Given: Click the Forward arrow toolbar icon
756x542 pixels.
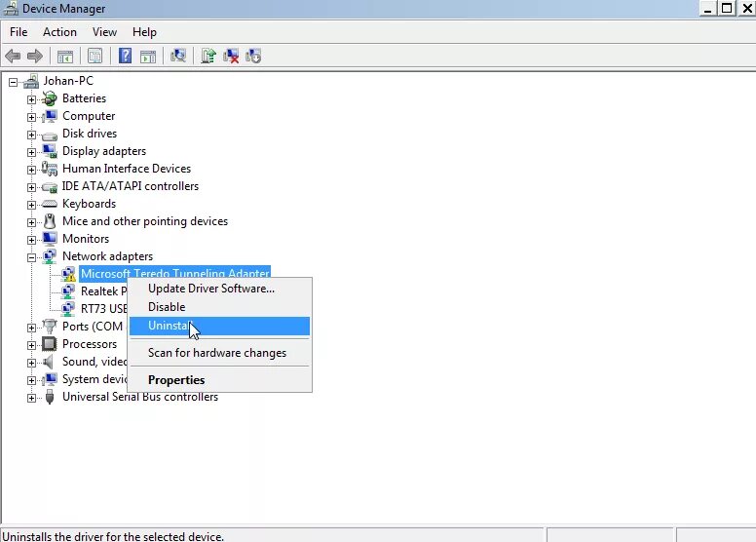Looking at the screenshot, I should pyautogui.click(x=35, y=56).
